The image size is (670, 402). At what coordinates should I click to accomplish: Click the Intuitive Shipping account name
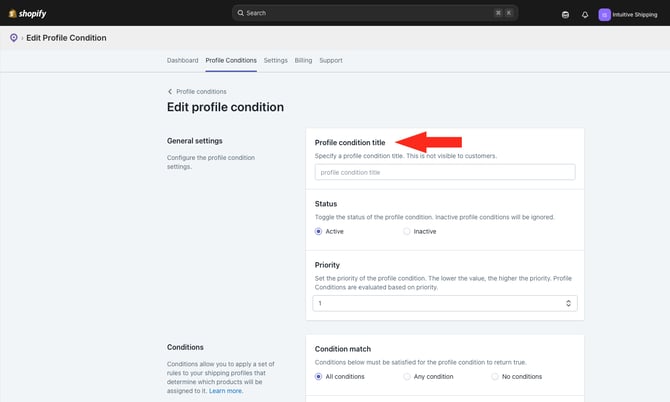pos(635,15)
